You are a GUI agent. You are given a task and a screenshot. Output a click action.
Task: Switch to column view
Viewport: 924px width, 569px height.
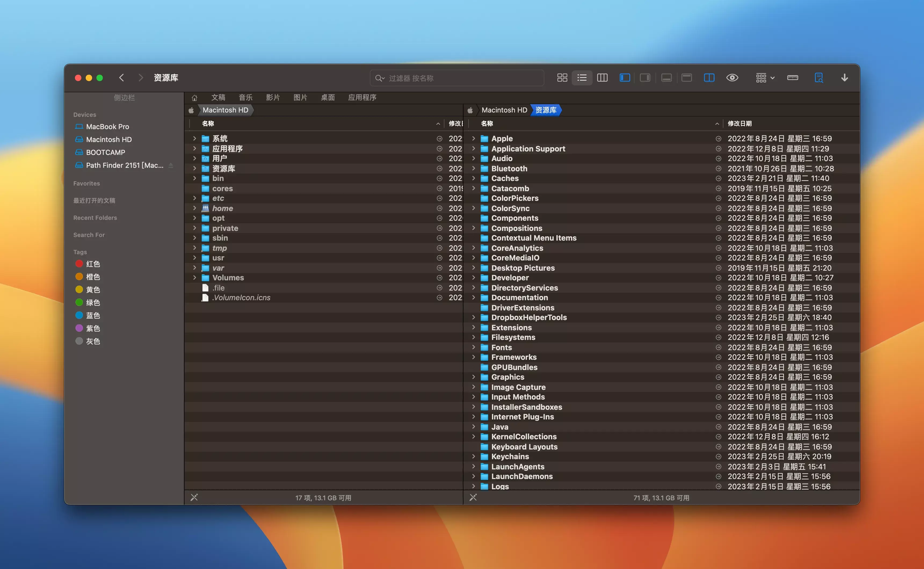point(602,78)
